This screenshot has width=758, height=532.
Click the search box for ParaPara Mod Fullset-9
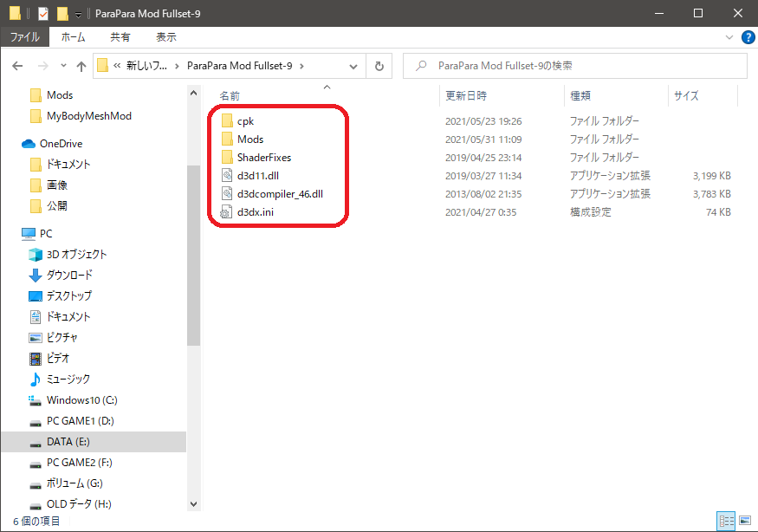575,66
